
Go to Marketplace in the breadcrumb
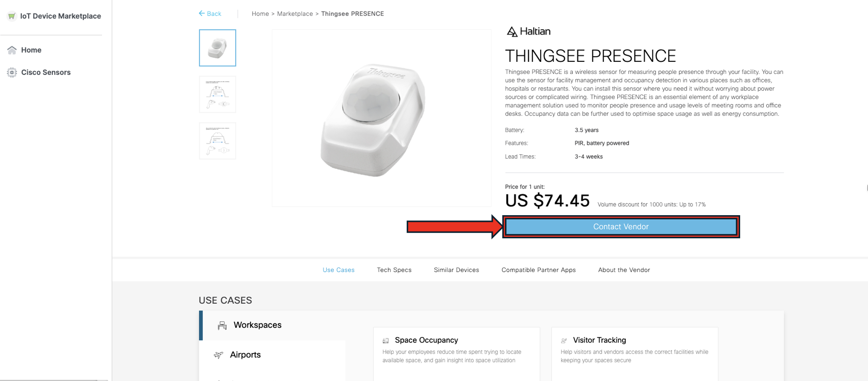(295, 14)
